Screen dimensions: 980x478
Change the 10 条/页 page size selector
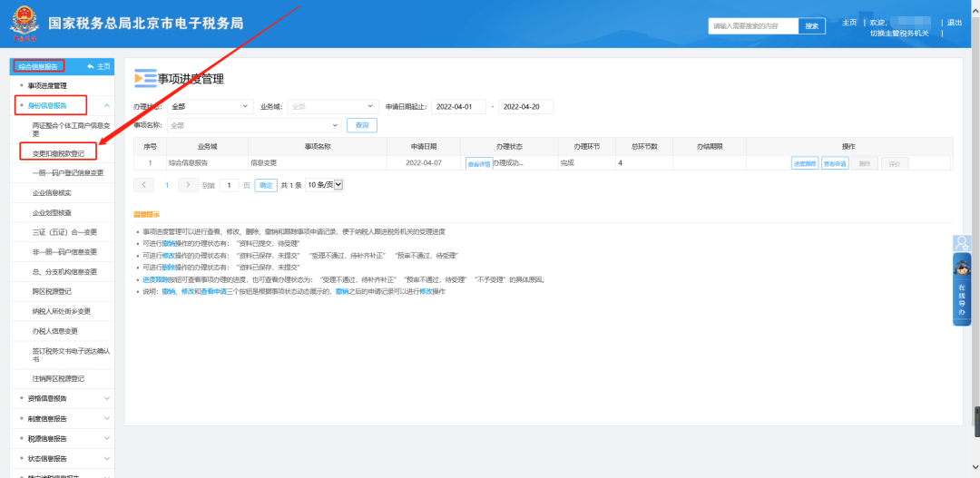pyautogui.click(x=324, y=185)
